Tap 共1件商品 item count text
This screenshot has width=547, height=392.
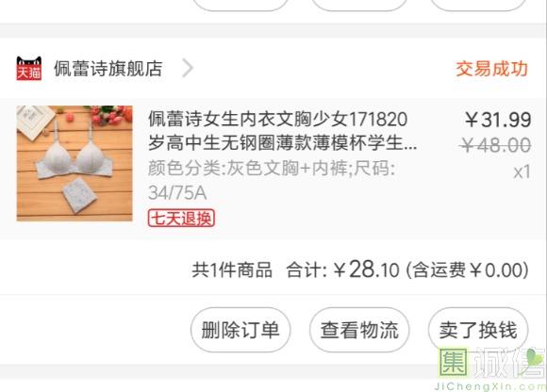(x=232, y=269)
